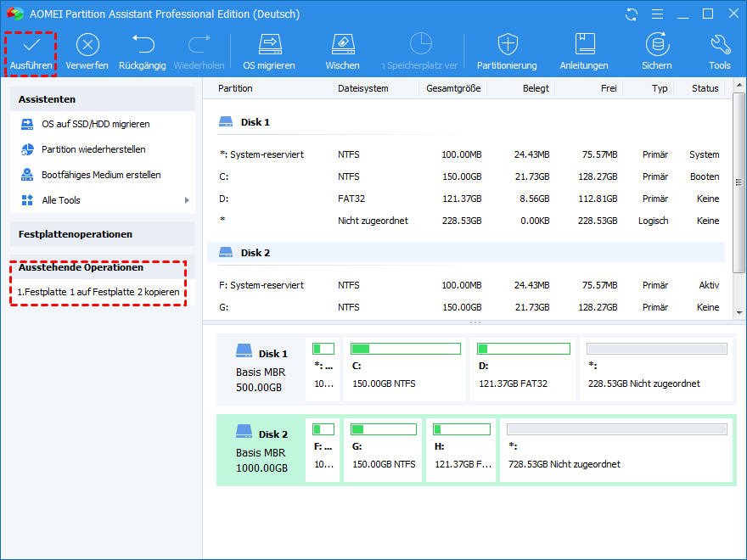747x560 pixels.
Task: Open the Partitionierung shield icon
Action: click(x=508, y=44)
